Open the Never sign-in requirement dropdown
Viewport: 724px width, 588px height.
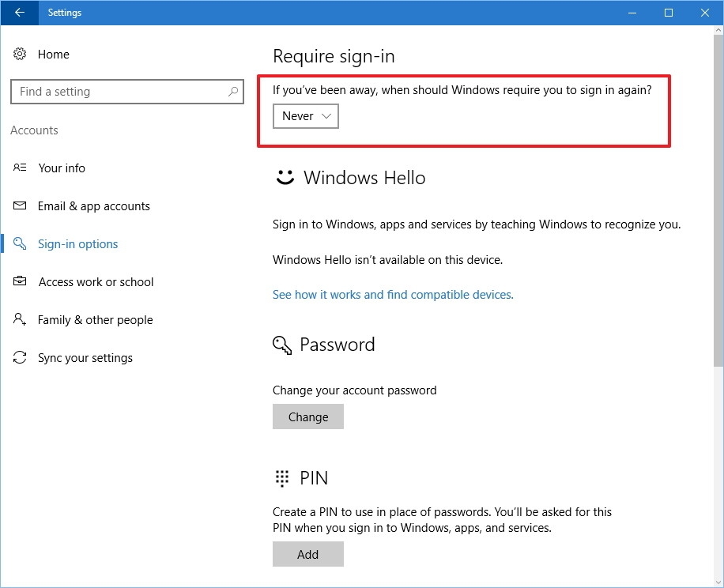point(305,116)
